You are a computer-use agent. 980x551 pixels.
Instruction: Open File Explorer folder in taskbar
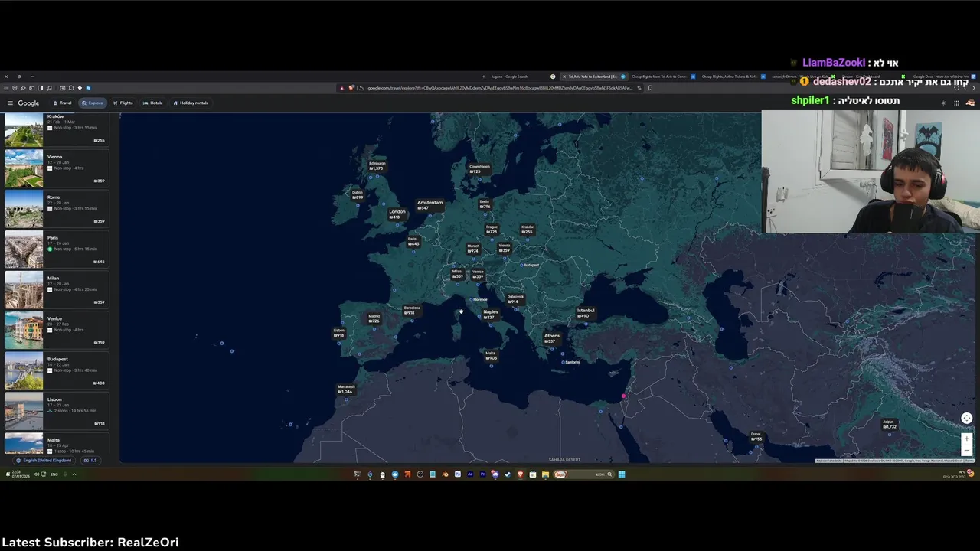545,474
